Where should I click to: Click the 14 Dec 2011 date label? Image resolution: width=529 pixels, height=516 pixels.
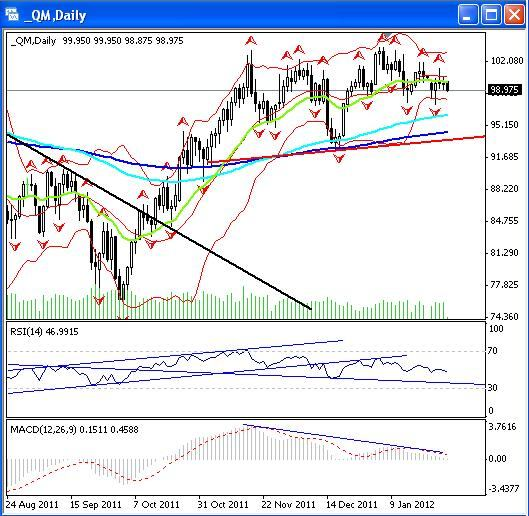point(352,505)
